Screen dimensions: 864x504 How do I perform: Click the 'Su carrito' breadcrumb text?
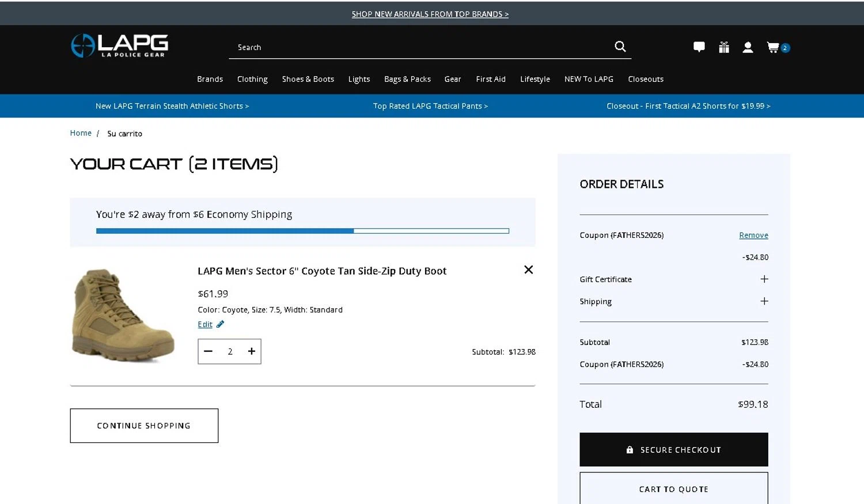click(124, 134)
